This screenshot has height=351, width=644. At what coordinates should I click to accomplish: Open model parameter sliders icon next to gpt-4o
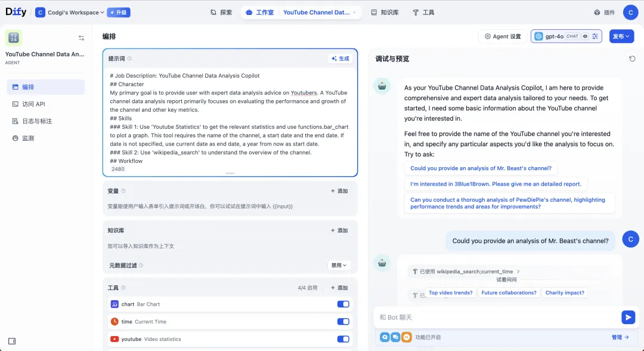tap(595, 36)
